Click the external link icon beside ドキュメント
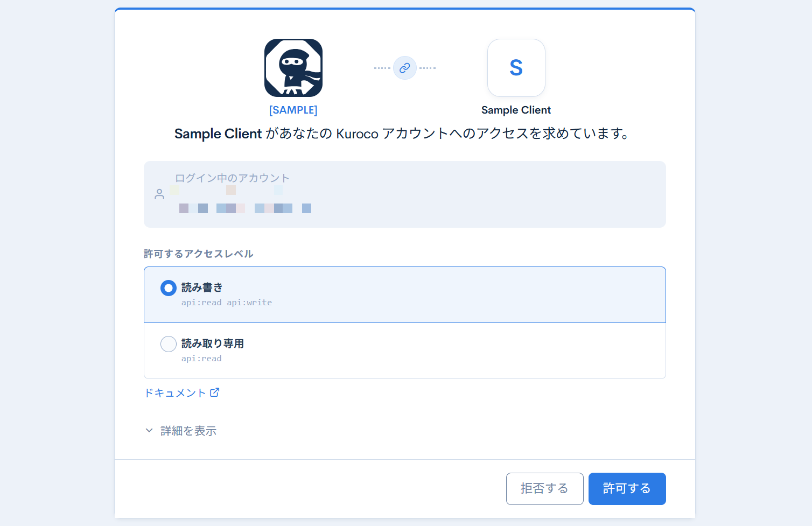The height and width of the screenshot is (526, 812). [214, 392]
